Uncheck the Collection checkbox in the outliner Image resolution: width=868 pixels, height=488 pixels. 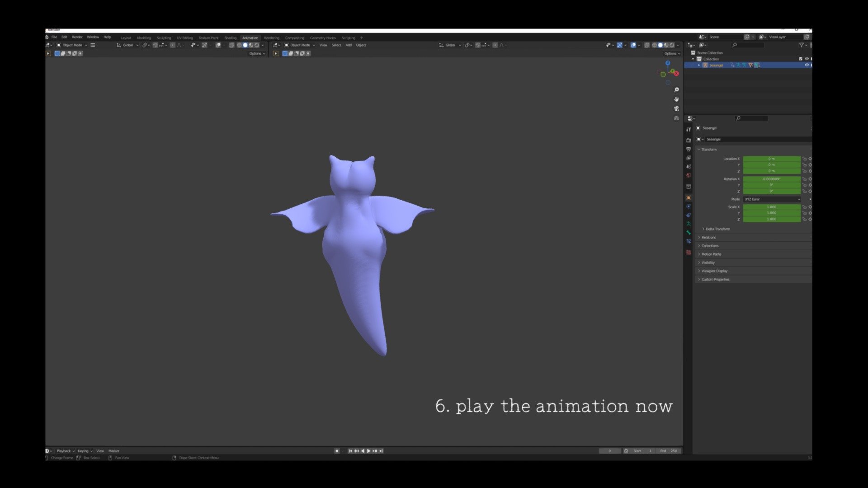[801, 59]
